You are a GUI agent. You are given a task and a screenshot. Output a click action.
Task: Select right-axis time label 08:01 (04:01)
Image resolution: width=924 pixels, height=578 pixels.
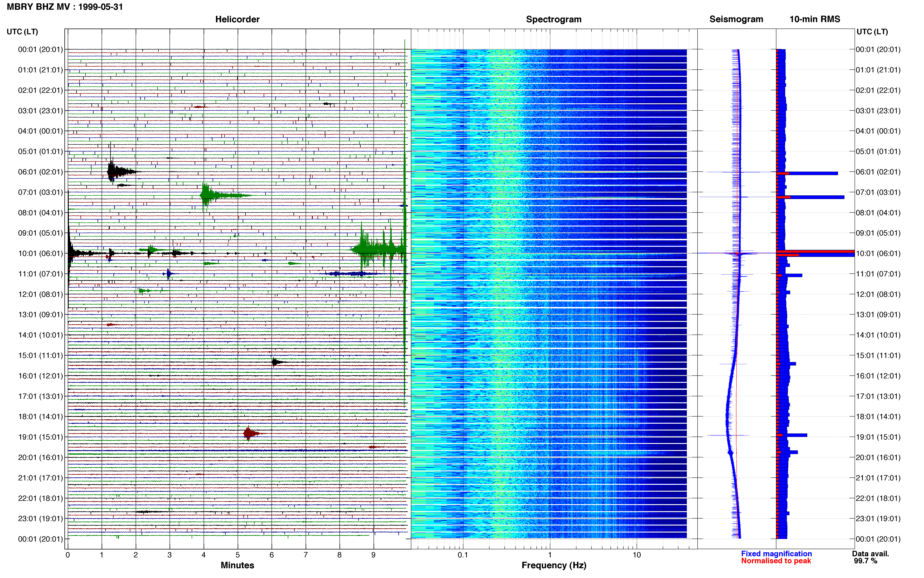[878, 212]
